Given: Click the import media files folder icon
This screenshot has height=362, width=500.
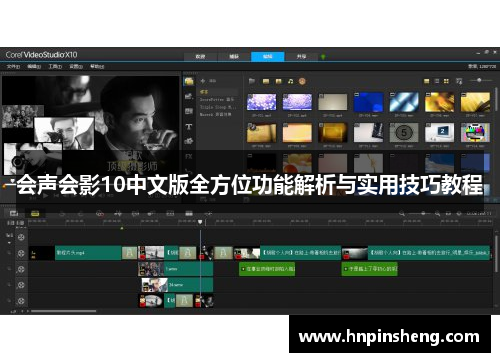Looking at the screenshot, I should point(252,81).
